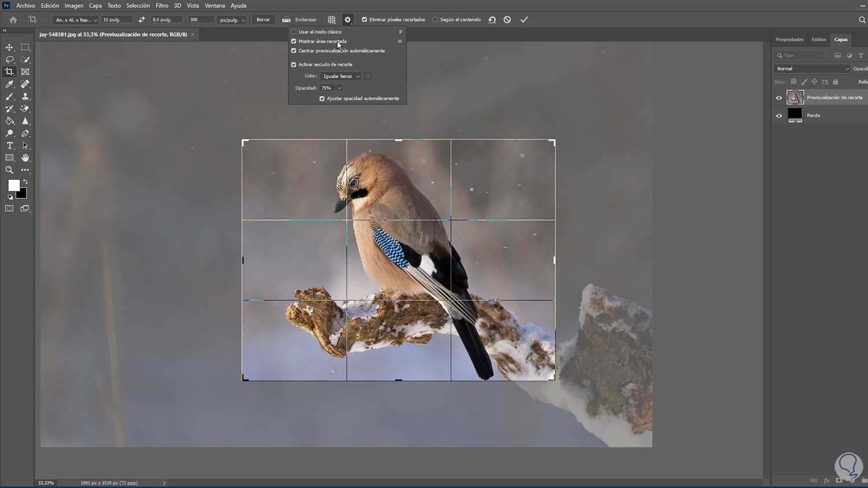Screen dimensions: 868x488
Task: Open crop overlay grid options
Action: point(332,20)
